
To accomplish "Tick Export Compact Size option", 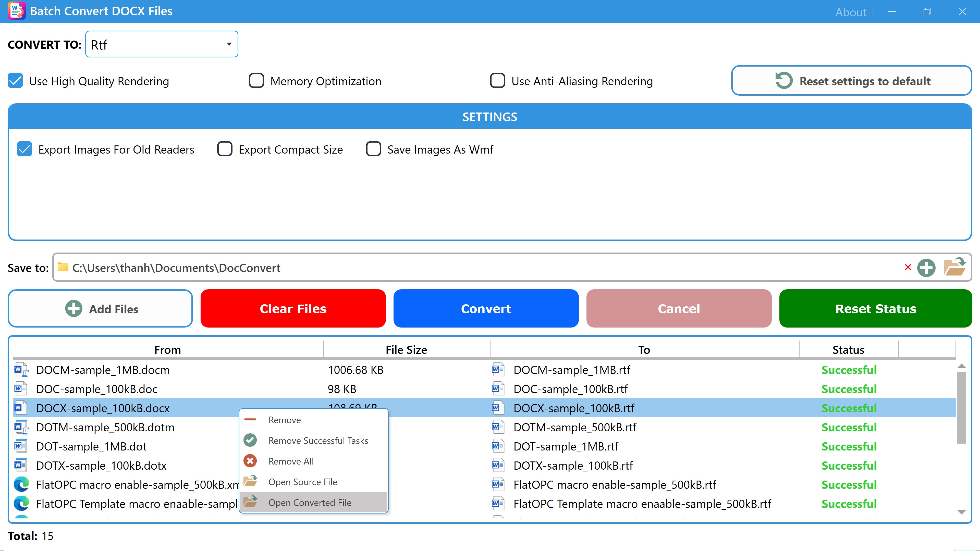I will [x=225, y=149].
